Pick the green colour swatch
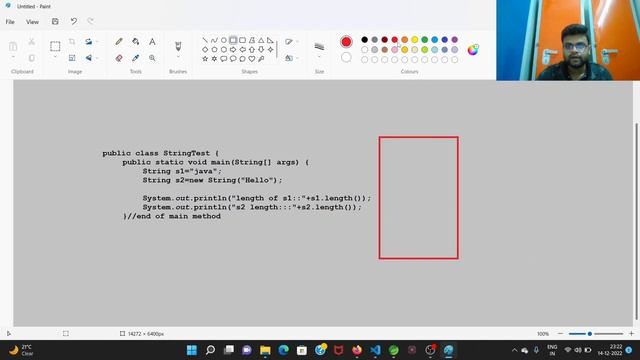This screenshot has height=360, width=640. coord(424,40)
